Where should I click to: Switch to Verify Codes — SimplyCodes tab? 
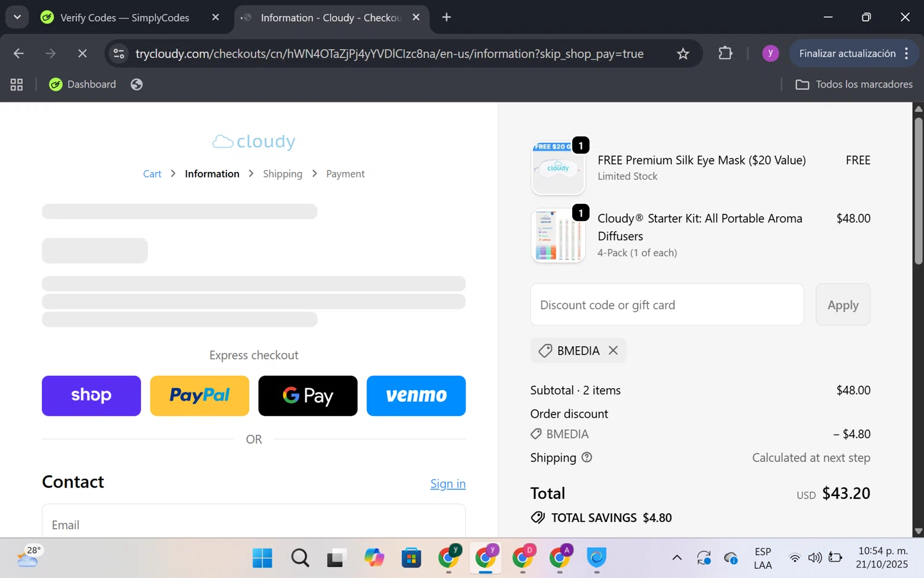pos(124,18)
